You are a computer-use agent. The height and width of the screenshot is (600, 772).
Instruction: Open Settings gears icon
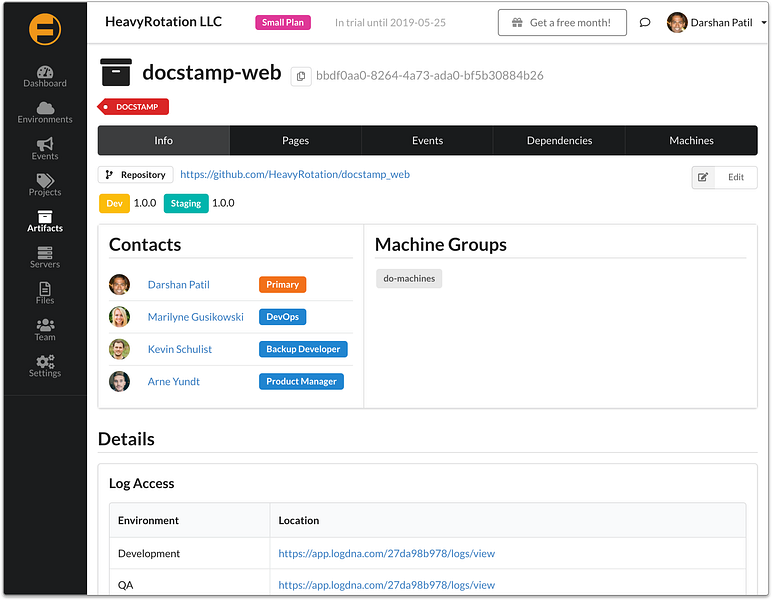(45, 361)
